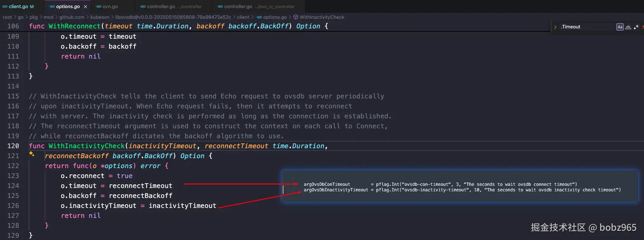Open the mod breadcrumb segment
Image resolution: width=644 pixels, height=240 pixels.
point(48,17)
